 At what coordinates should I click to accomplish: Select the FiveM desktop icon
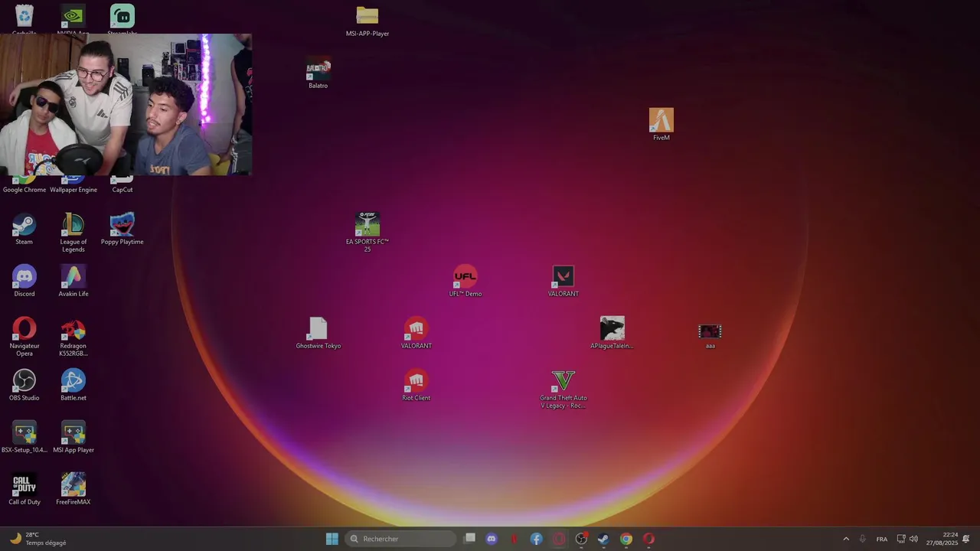(661, 125)
